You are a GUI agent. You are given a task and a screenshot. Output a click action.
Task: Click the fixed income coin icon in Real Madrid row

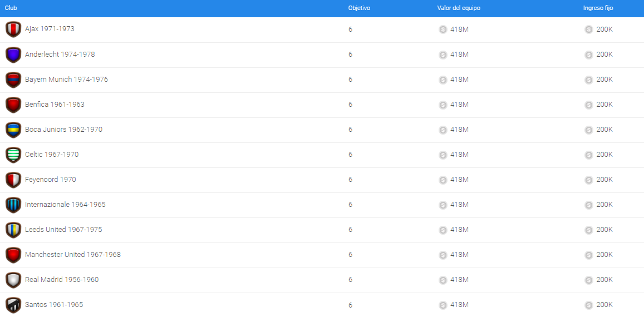click(589, 280)
